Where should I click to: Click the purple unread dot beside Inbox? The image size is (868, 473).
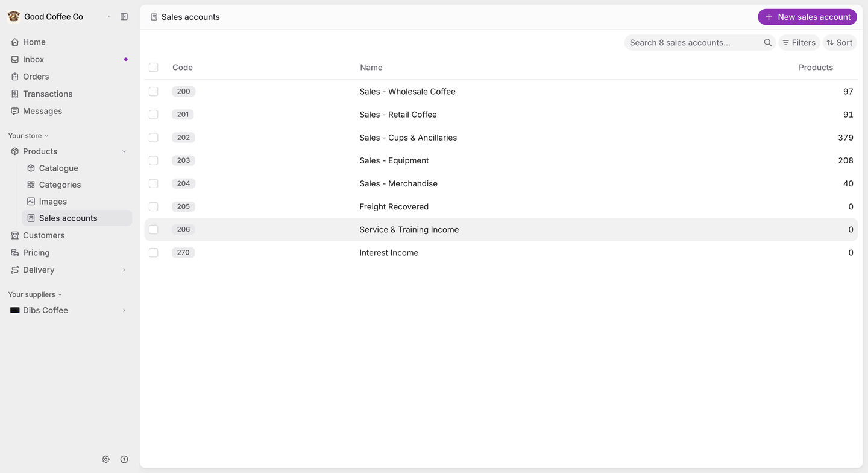(125, 59)
